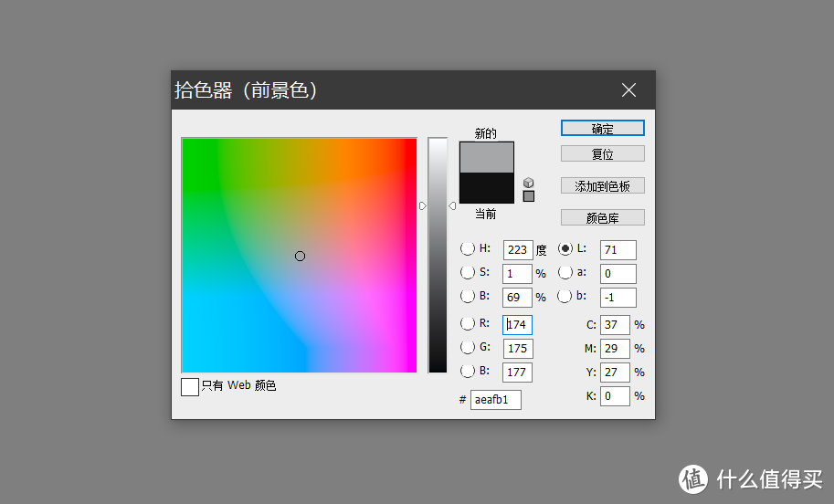Click the Lab b field showing -1

coord(618,298)
